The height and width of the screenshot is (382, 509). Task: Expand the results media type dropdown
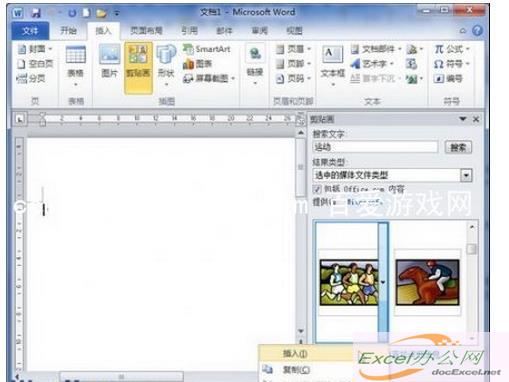(466, 175)
